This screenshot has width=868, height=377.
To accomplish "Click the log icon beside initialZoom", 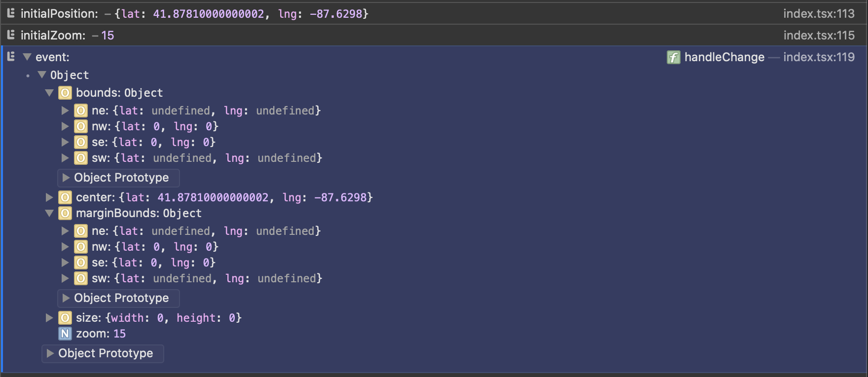I will click(x=11, y=35).
